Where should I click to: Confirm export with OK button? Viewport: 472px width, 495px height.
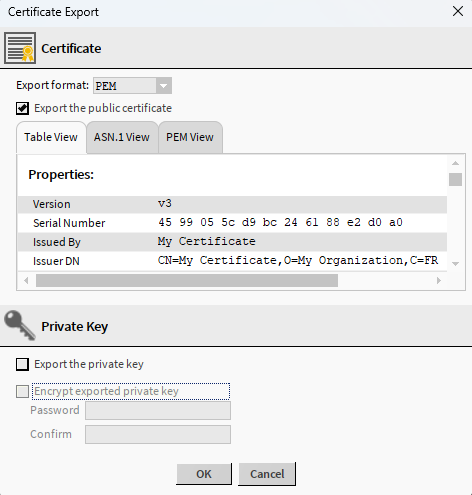pyautogui.click(x=204, y=474)
